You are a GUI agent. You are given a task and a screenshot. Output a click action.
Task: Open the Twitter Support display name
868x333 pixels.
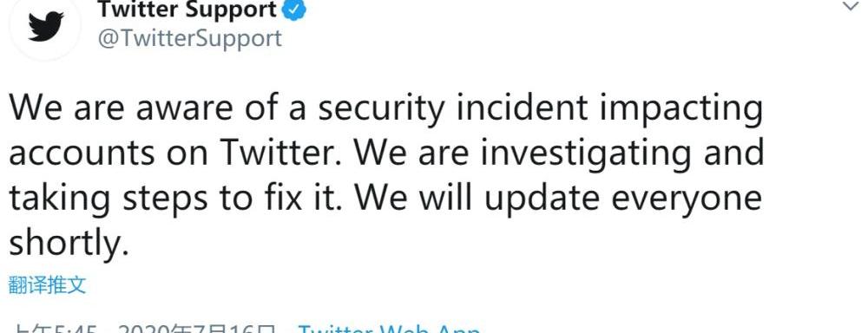pyautogui.click(x=187, y=10)
